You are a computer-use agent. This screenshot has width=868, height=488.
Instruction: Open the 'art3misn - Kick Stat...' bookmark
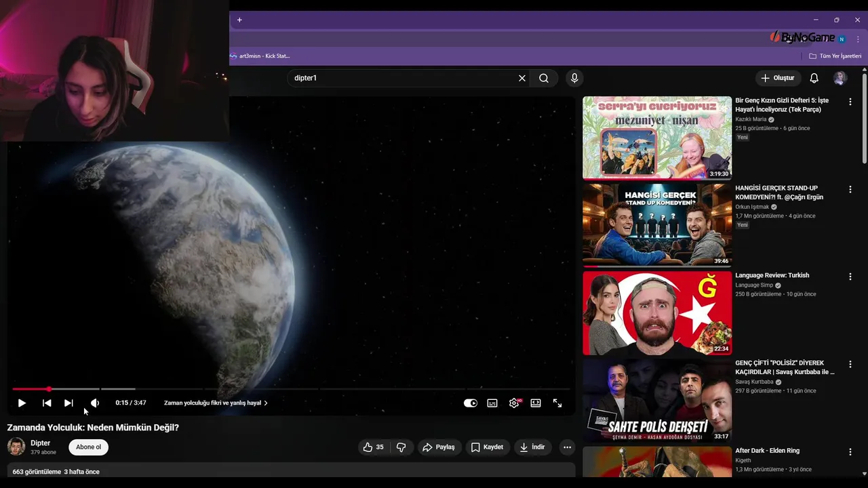point(260,56)
